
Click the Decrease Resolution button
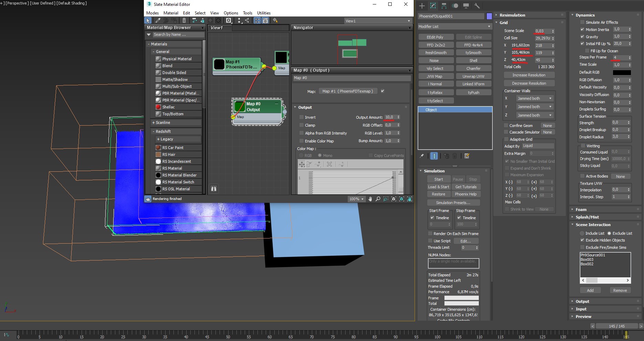529,83
